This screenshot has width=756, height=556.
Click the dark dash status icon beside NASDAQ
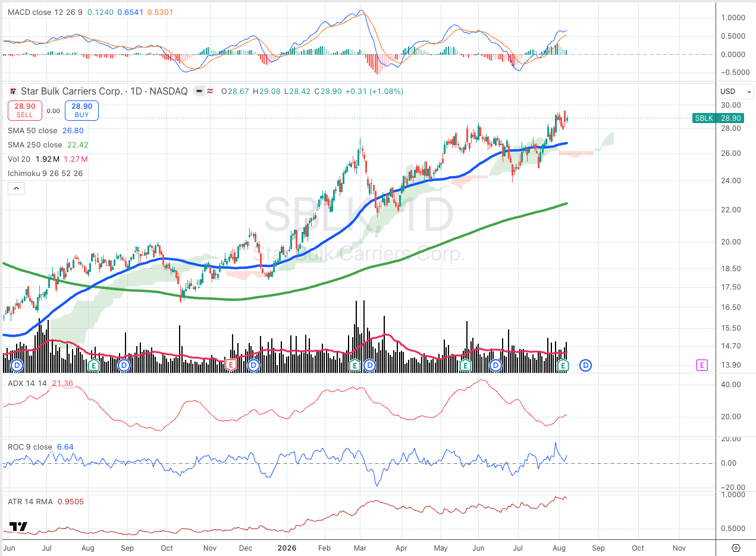(x=200, y=92)
